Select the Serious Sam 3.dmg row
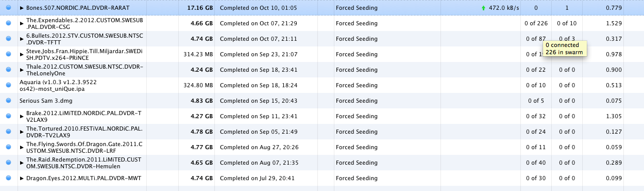 click(322, 101)
